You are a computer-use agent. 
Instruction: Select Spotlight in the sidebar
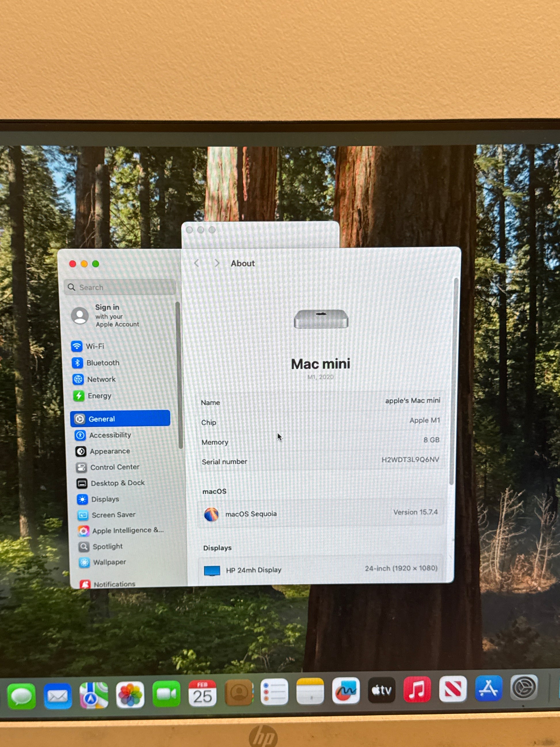click(107, 546)
